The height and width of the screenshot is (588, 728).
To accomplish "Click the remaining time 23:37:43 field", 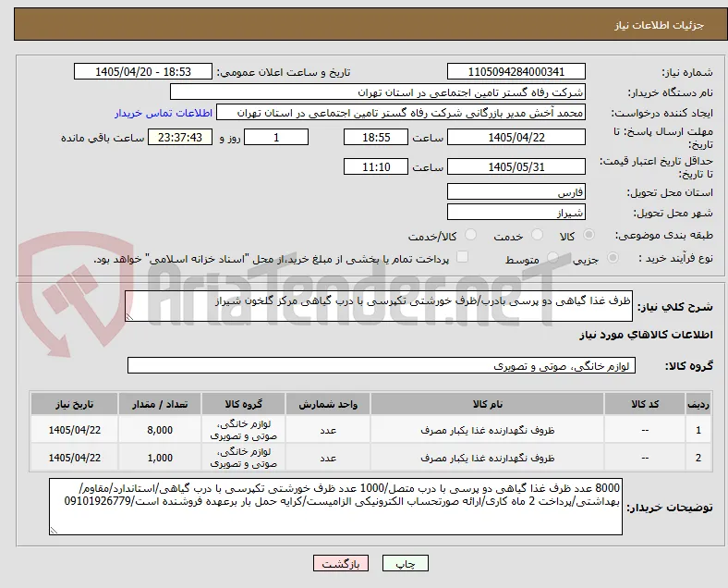I will pos(180,137).
